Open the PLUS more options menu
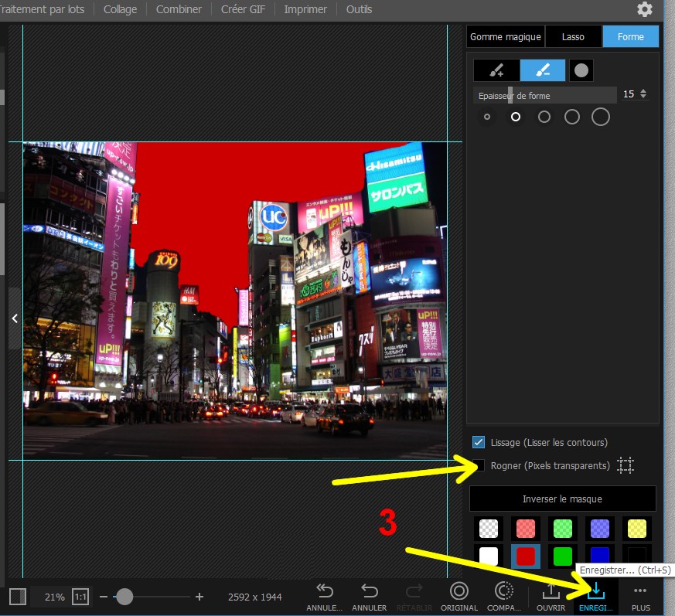 pos(640,597)
